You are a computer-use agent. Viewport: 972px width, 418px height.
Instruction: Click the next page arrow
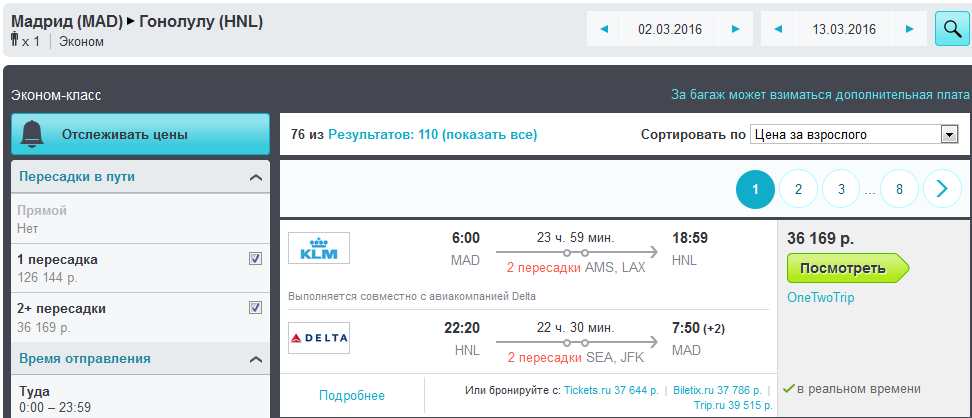(941, 188)
